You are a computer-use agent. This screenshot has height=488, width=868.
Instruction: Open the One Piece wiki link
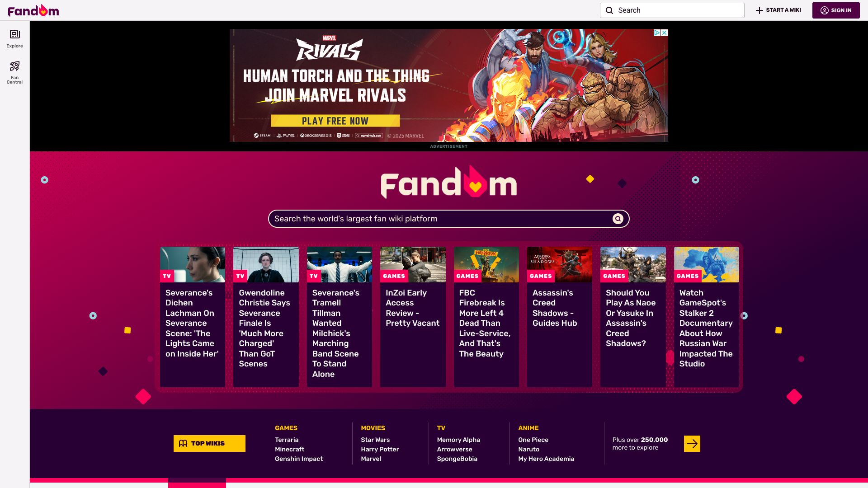533,440
